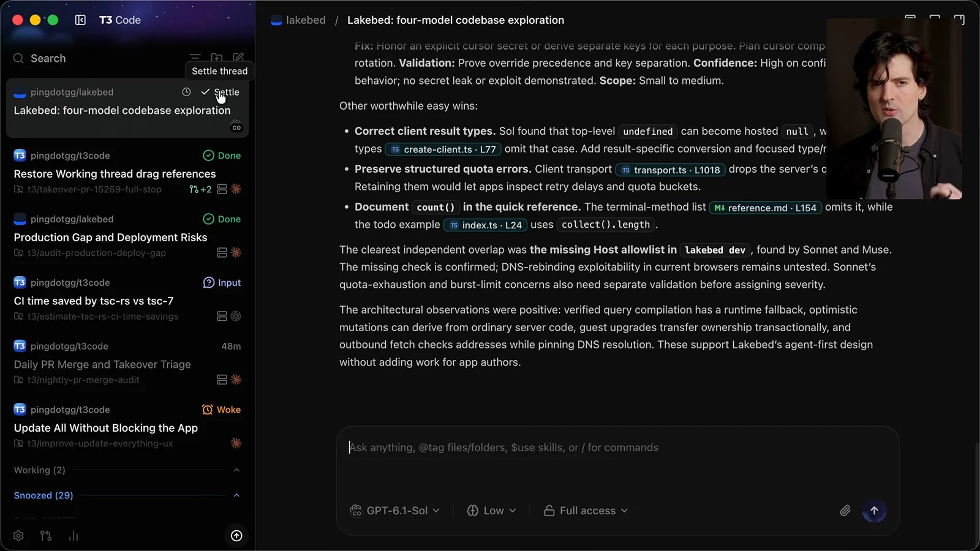Collapse the Snoozed (29) section chevron
This screenshot has height=551, width=980.
click(x=236, y=495)
